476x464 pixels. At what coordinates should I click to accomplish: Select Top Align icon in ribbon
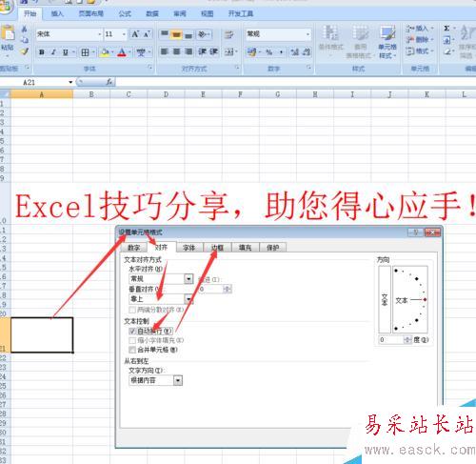coord(165,34)
